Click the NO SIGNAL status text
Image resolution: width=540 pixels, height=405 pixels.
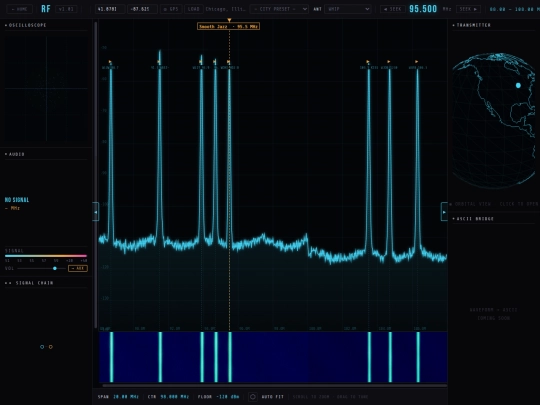[x=17, y=200]
